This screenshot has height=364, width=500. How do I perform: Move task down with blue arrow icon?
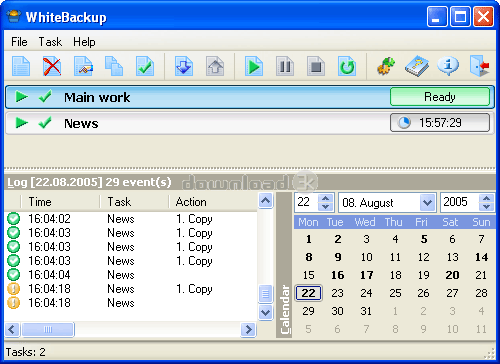pos(184,66)
